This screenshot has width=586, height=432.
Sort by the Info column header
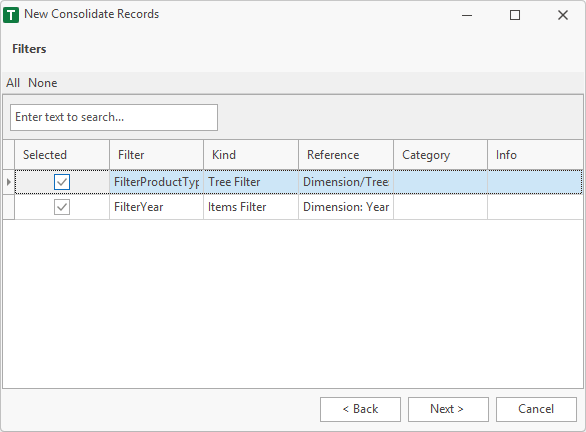click(x=535, y=155)
